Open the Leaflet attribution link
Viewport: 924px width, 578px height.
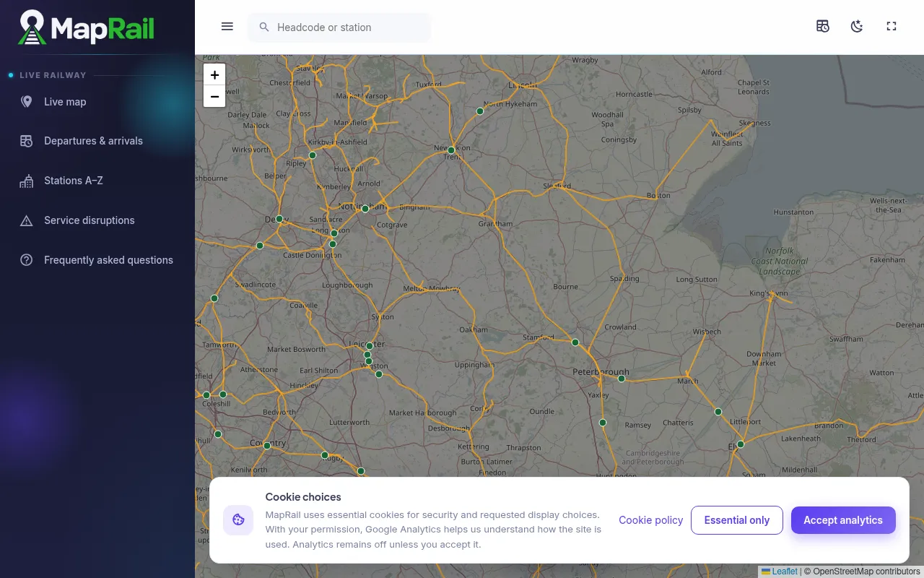coord(780,571)
